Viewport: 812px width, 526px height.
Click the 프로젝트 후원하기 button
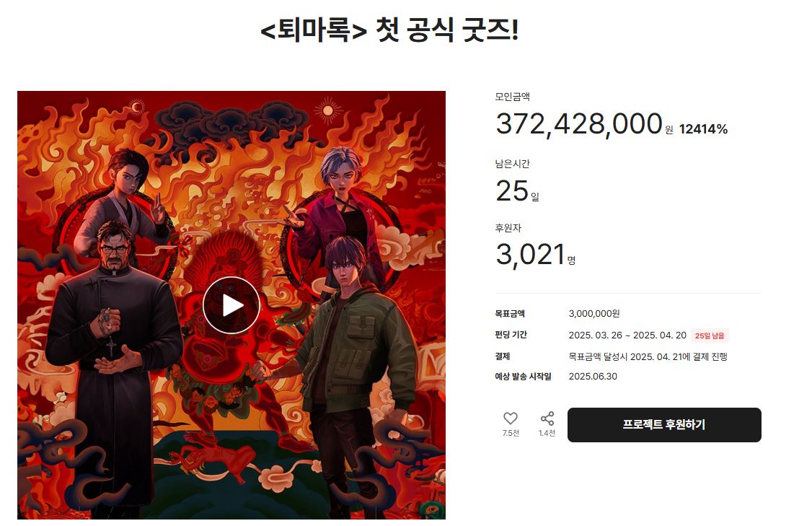coord(664,425)
